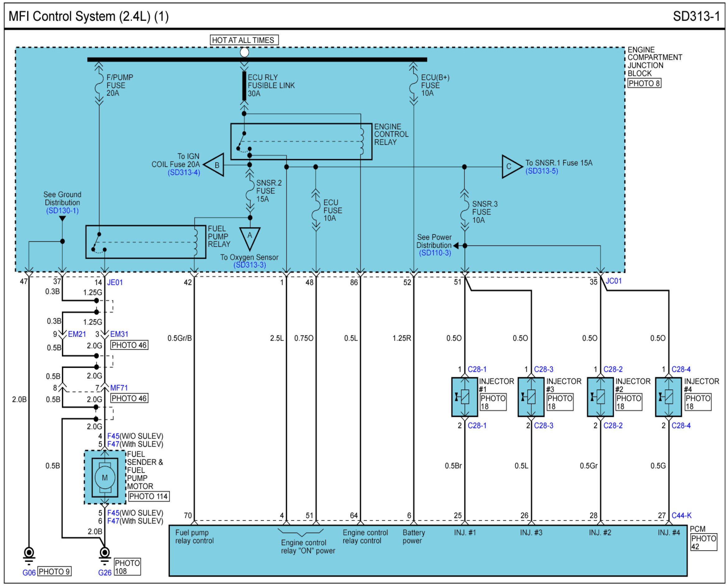Select the Injector #4 symbol

(x=669, y=397)
